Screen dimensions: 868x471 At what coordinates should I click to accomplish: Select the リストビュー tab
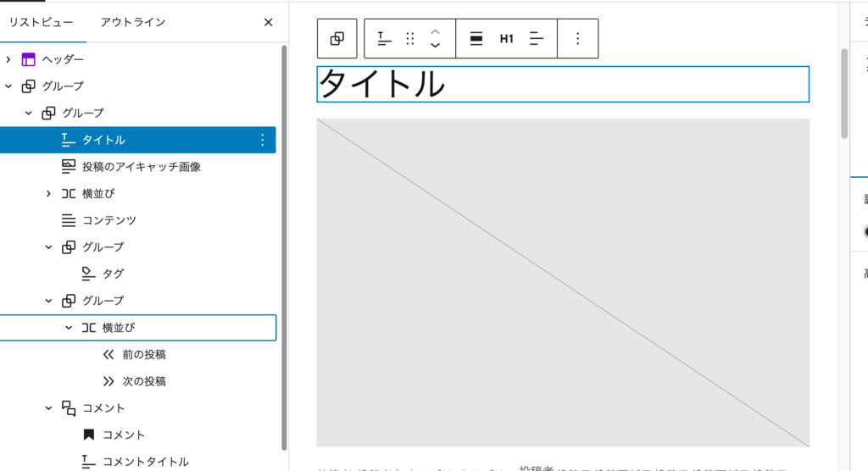click(x=41, y=22)
